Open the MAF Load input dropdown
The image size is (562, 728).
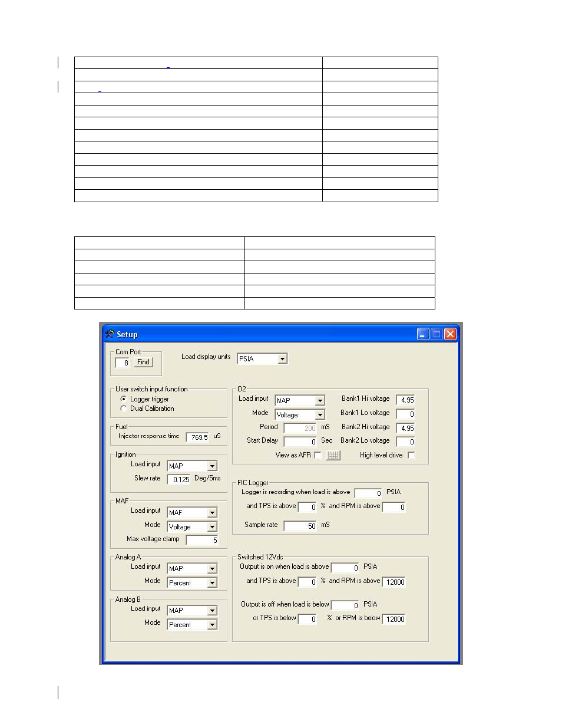[212, 513]
